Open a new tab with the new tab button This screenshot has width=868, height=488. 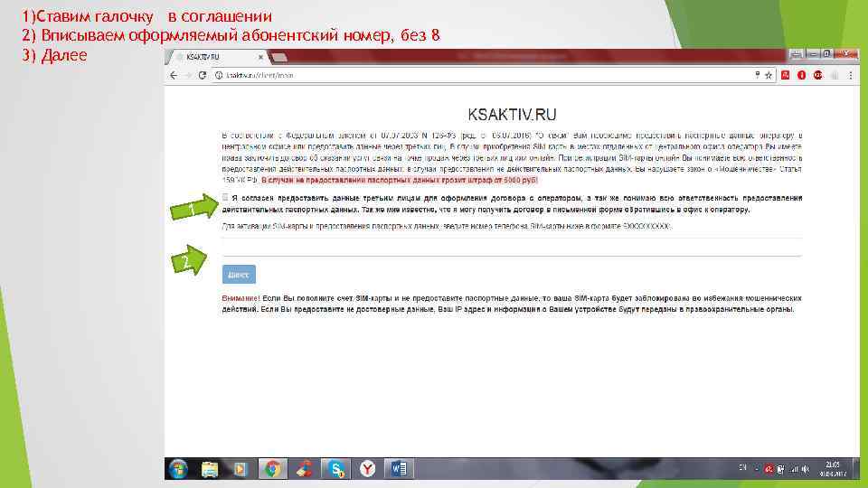(279, 57)
